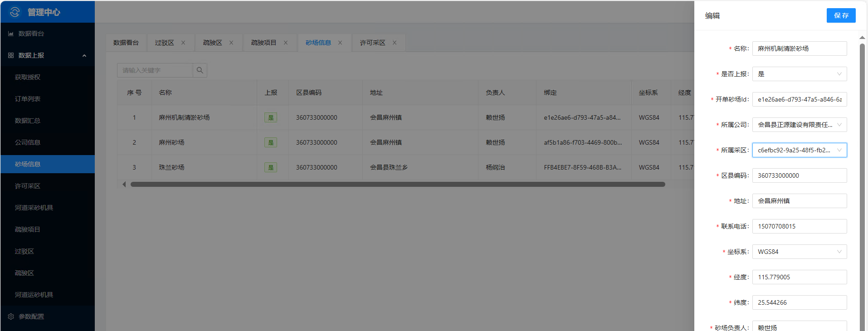This screenshot has height=331, width=868.
Task: Select 订单列表 in the sidebar
Action: tap(28, 99)
